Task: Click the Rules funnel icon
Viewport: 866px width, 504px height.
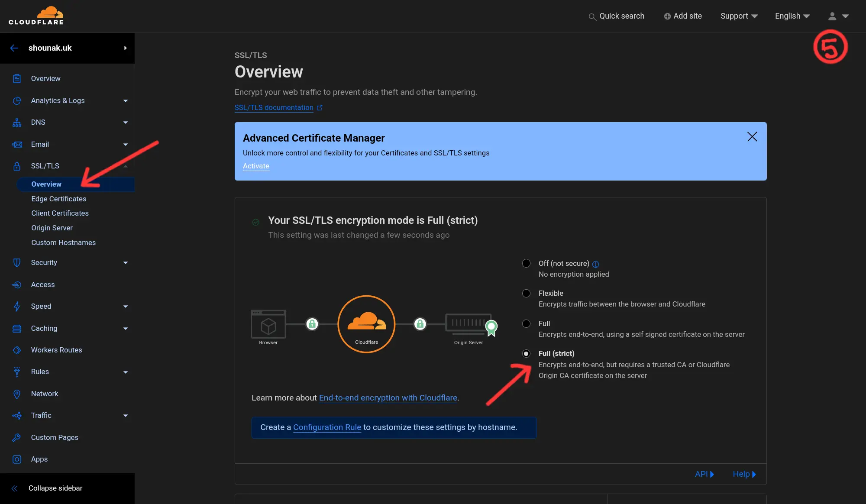Action: pyautogui.click(x=17, y=372)
